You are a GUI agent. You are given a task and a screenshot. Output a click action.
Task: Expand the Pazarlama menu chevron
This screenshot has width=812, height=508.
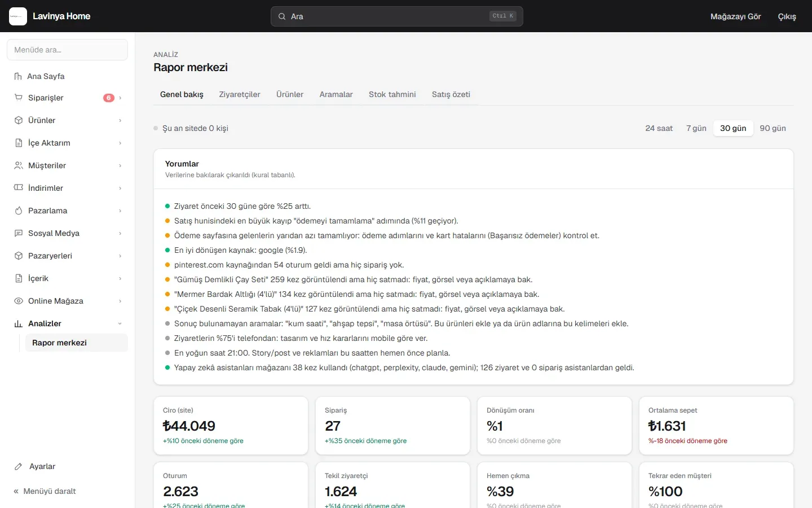point(120,211)
